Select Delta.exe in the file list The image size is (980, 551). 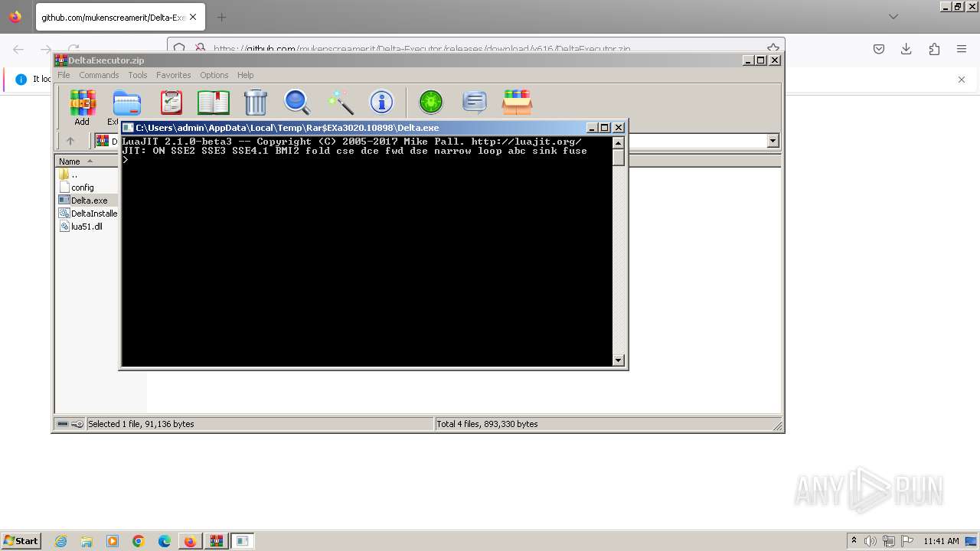(83, 201)
